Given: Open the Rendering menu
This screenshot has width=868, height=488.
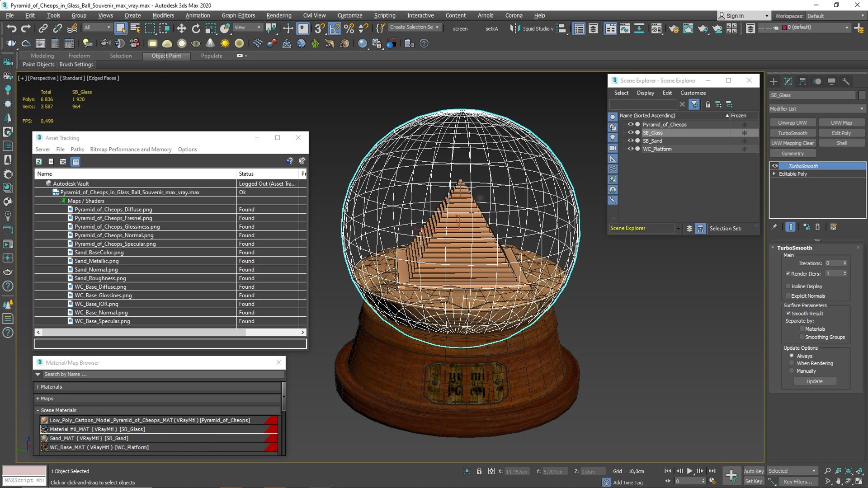Looking at the screenshot, I should (x=278, y=15).
